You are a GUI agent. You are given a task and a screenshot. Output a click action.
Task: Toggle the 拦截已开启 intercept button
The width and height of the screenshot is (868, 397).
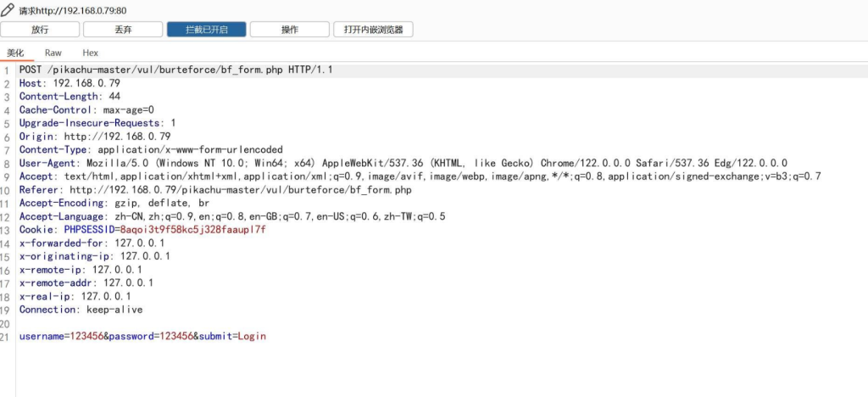point(206,30)
